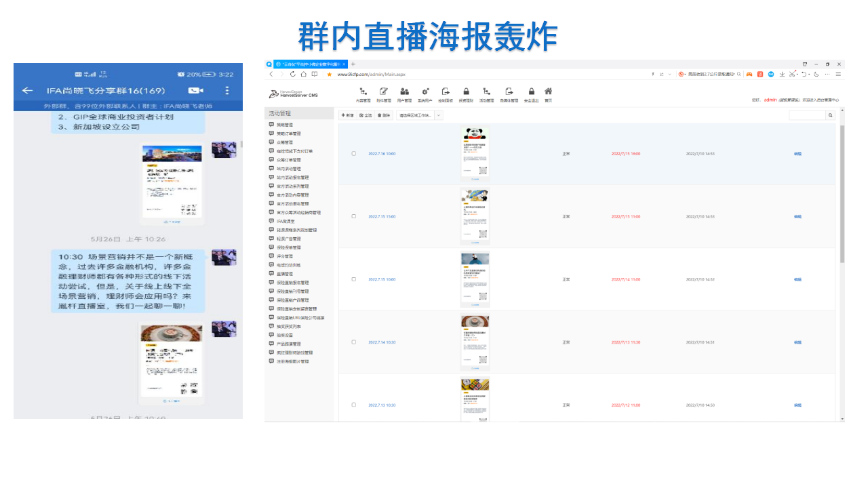The image size is (868, 488).
Task: Click the admin username text
Action: pos(770,100)
